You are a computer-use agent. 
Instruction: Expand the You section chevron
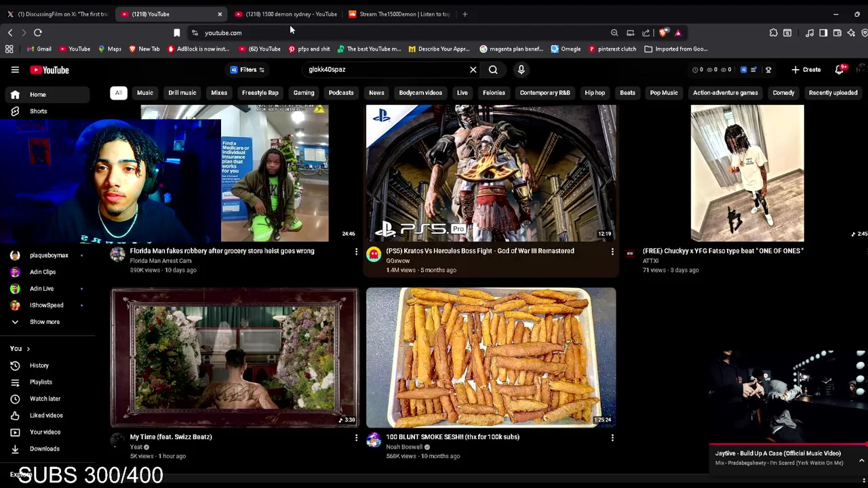(x=28, y=349)
